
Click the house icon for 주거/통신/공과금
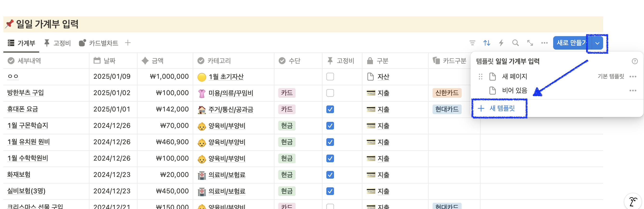click(202, 110)
